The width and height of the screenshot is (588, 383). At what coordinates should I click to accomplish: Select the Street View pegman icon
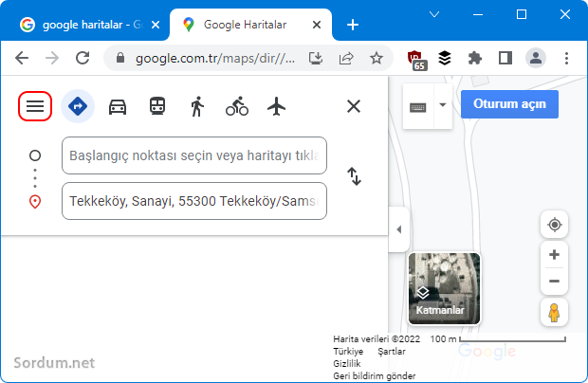pos(554,312)
